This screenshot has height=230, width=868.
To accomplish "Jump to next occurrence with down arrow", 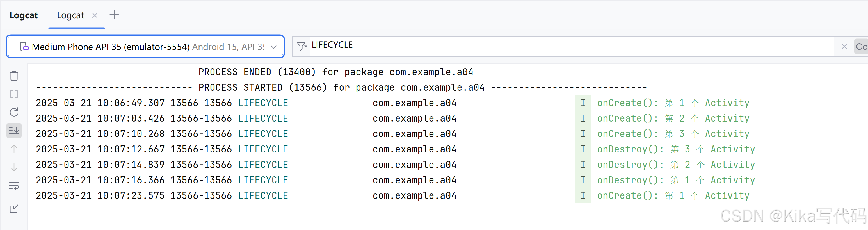I will (x=14, y=167).
